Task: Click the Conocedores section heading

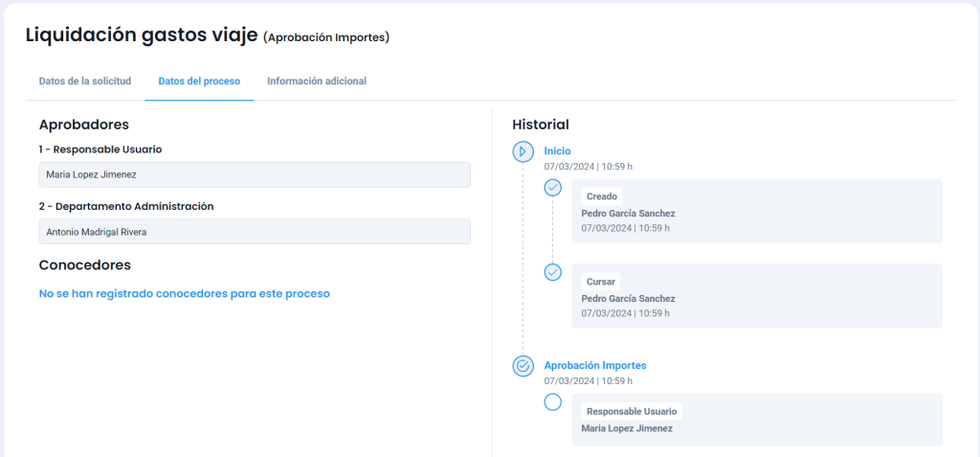Action: [x=85, y=265]
